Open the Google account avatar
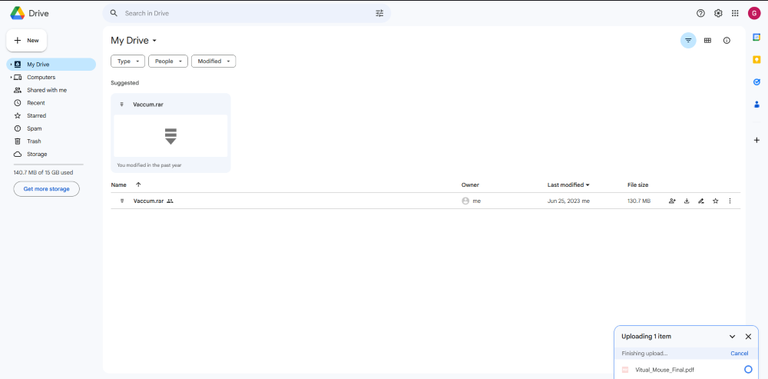Screen dimensions: 768x379 pyautogui.click(x=754, y=13)
